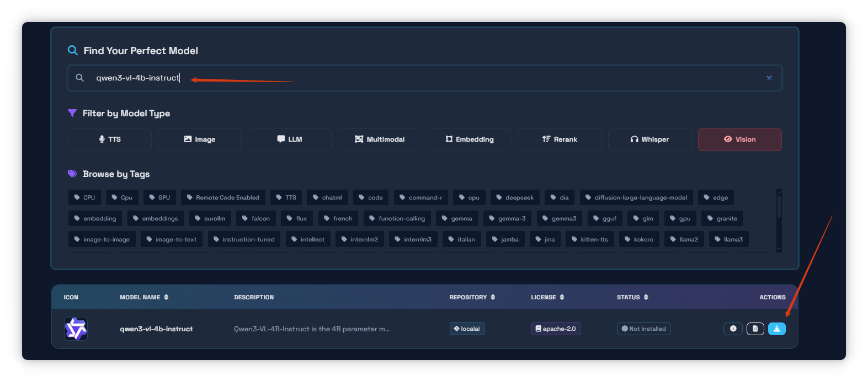Viewport: 868px width, 382px height.
Task: Select the Image model type filter
Action: click(x=200, y=139)
